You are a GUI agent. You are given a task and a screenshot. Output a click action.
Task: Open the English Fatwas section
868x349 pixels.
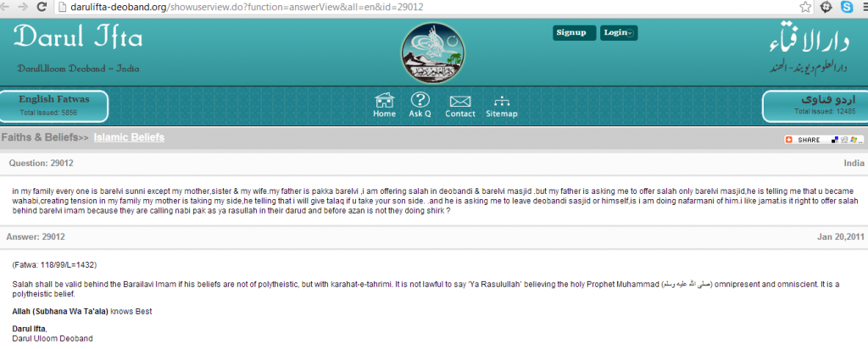(53, 106)
